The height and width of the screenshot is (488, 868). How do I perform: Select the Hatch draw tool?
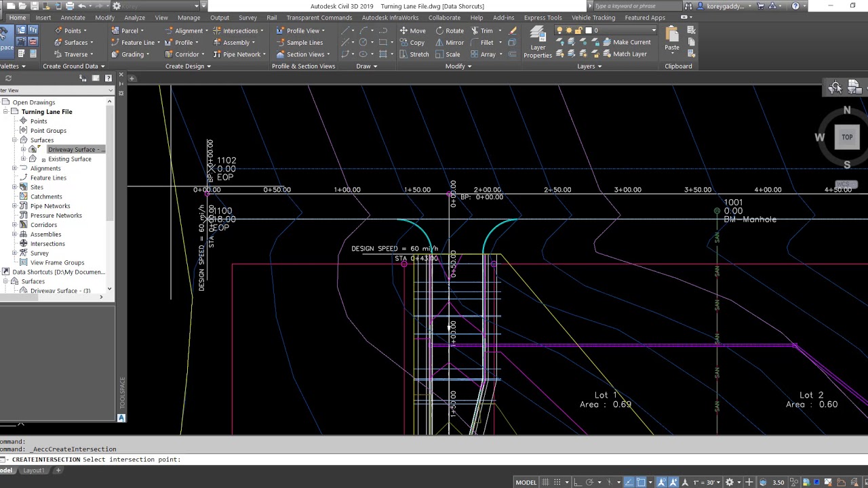(x=382, y=54)
